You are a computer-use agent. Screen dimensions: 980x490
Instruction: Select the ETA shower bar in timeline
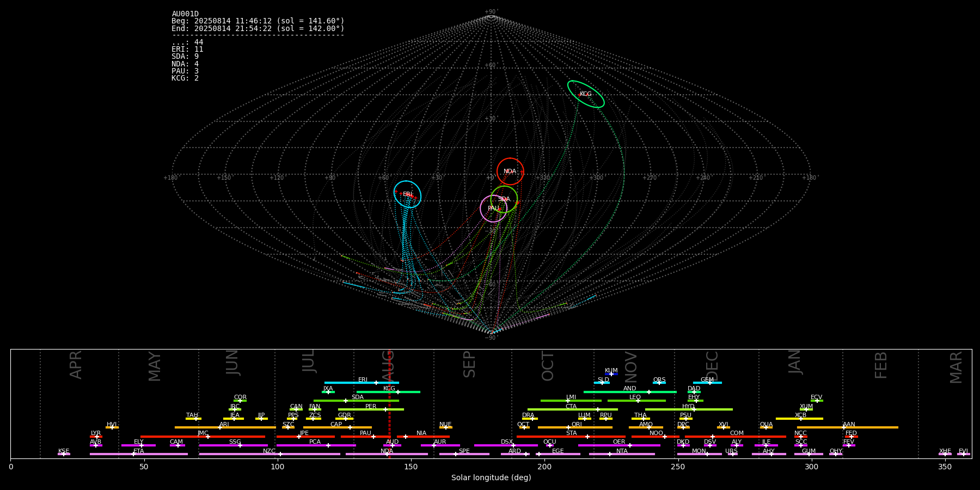click(x=139, y=454)
